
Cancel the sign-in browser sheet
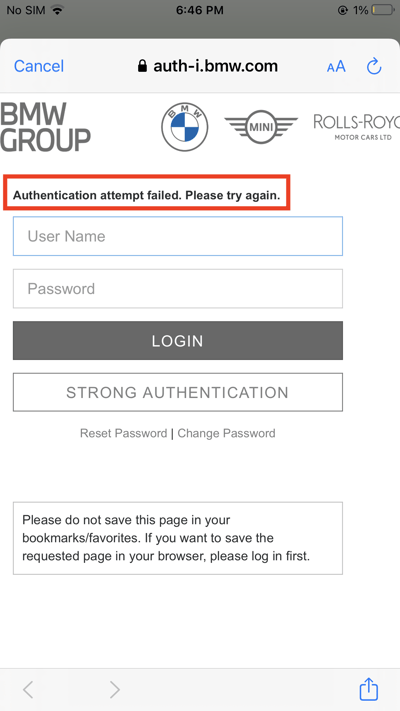coord(39,66)
